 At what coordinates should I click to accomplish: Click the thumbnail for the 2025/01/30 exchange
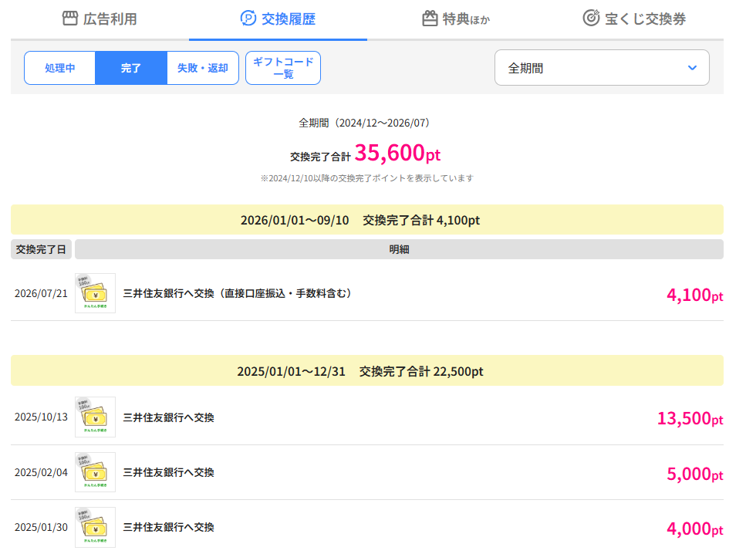pos(95,527)
